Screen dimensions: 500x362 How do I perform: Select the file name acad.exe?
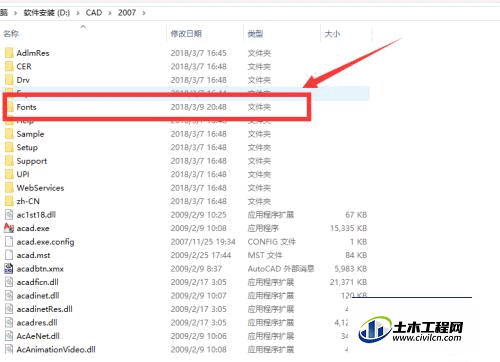click(x=33, y=228)
